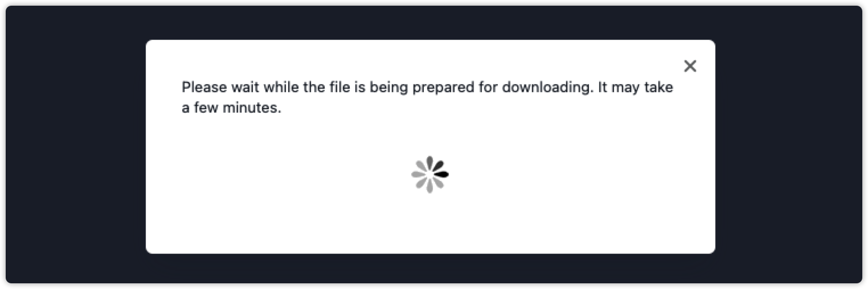
Task: Click the darkest spinner petal
Action: [x=441, y=174]
